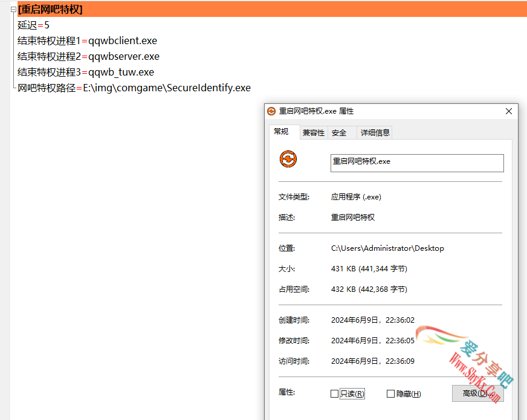
Task: Click file type value 应用程序 (.exe)
Action: pyautogui.click(x=356, y=197)
